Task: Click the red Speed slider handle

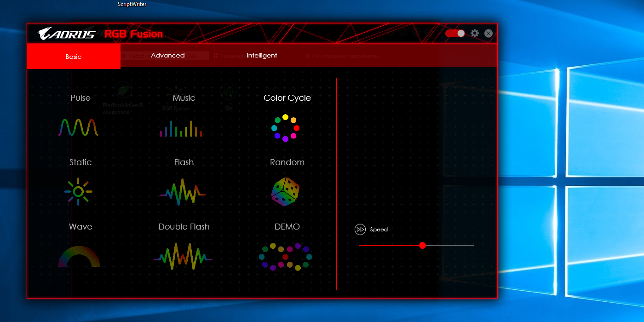Action: click(423, 245)
